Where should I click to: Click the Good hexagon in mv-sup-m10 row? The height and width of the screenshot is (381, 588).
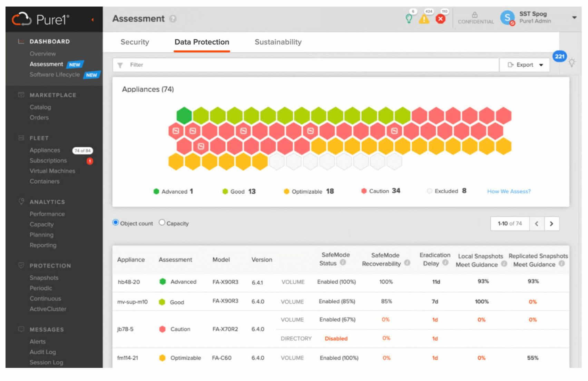(x=162, y=302)
